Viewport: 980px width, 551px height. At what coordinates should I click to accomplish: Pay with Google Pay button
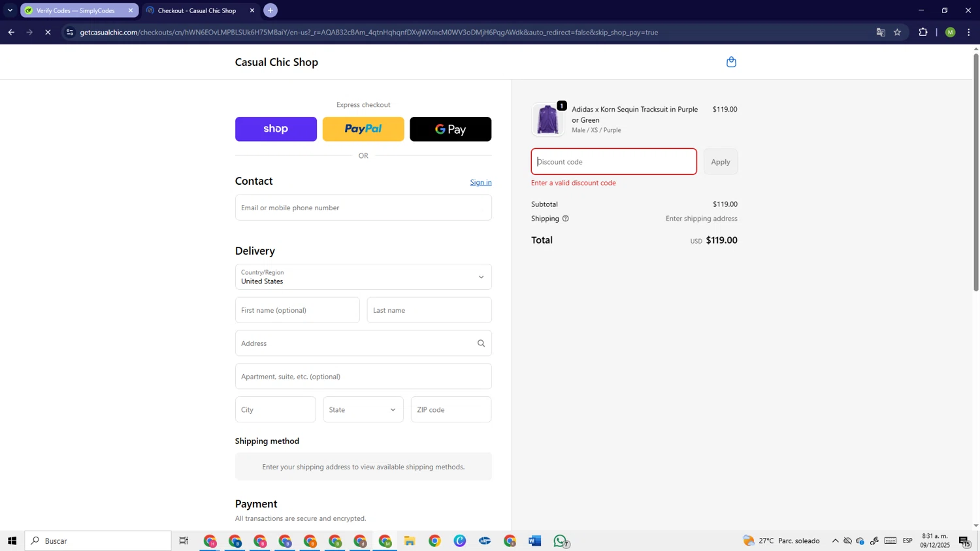tap(450, 129)
